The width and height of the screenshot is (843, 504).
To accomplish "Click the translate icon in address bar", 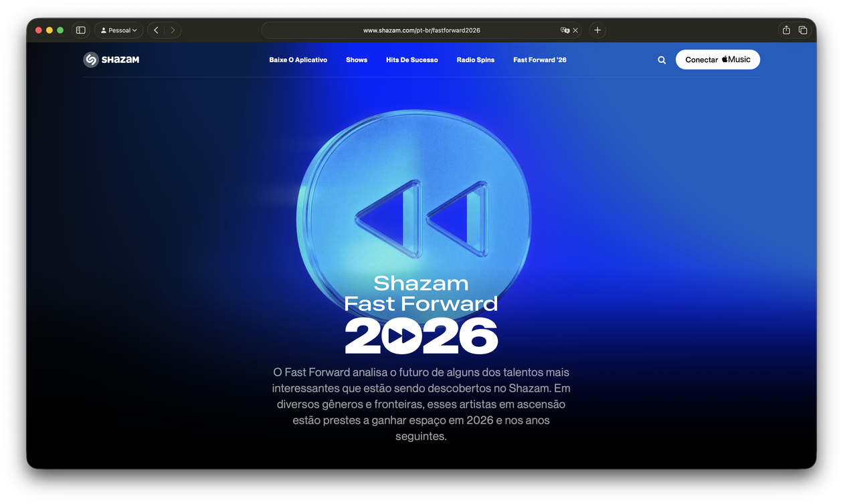I will (x=565, y=30).
